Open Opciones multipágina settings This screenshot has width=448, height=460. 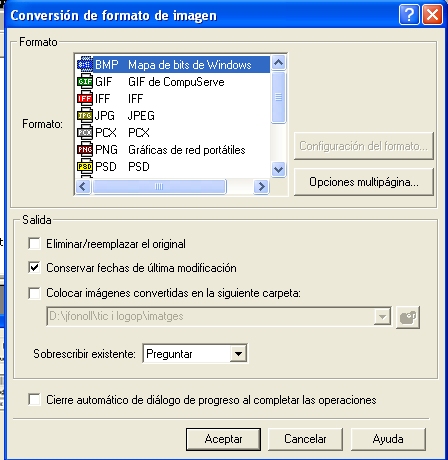click(x=364, y=182)
